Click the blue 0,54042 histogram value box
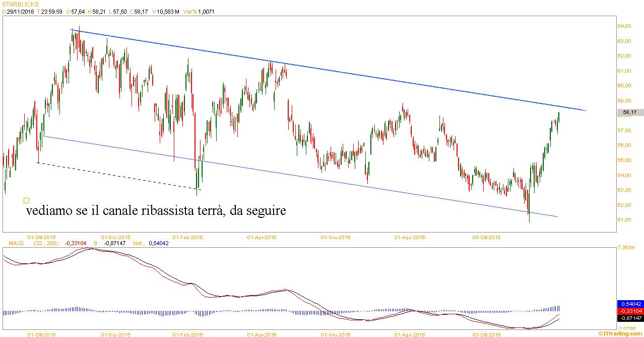 [x=630, y=304]
